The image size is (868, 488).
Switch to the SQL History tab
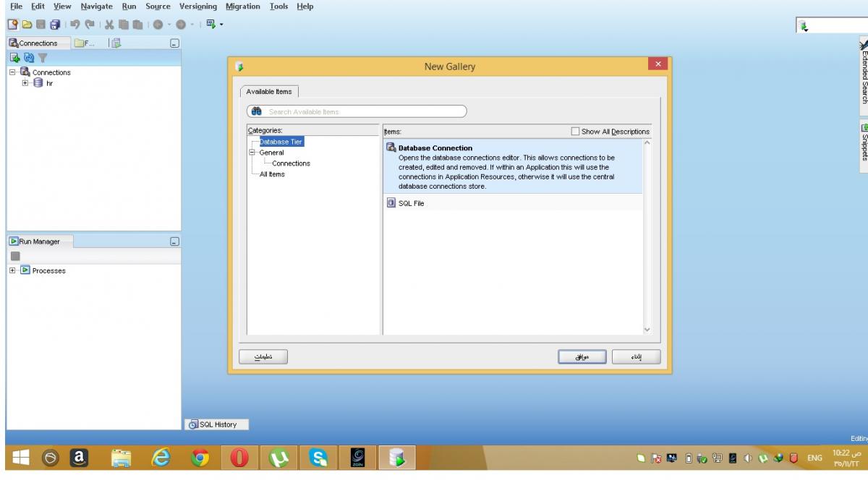(217, 424)
